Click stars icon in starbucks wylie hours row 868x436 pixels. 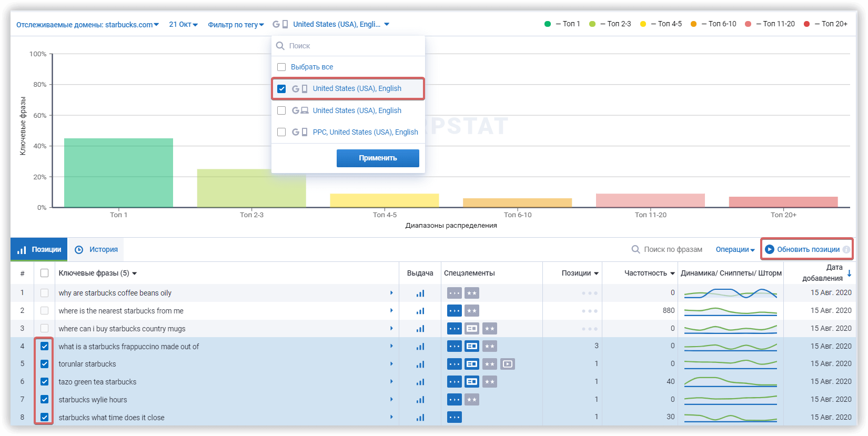click(472, 400)
